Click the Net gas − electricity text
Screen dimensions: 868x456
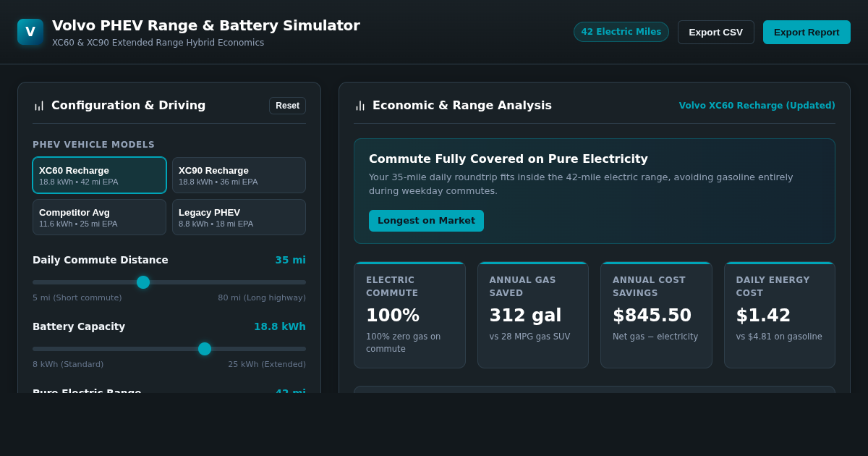[655, 337]
